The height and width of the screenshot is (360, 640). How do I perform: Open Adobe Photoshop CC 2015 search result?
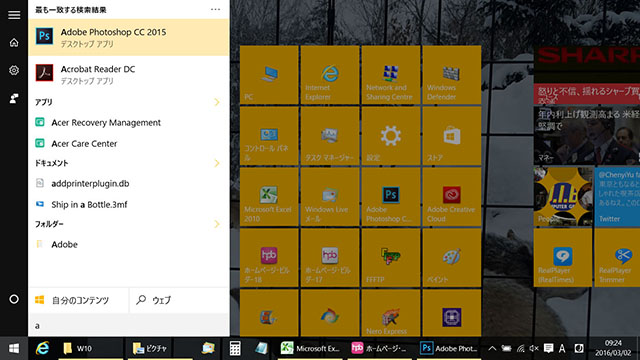tap(128, 37)
